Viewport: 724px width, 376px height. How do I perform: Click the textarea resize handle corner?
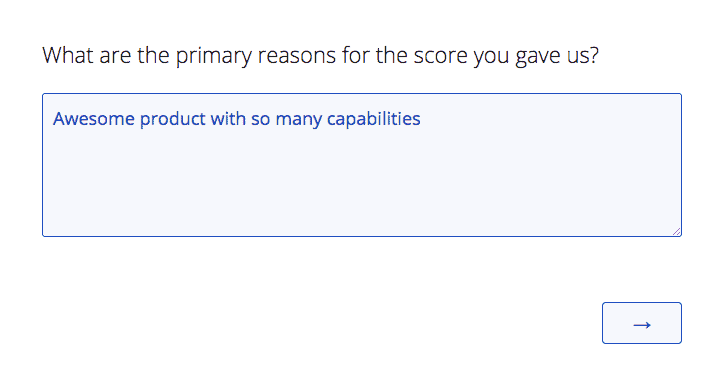[676, 231]
